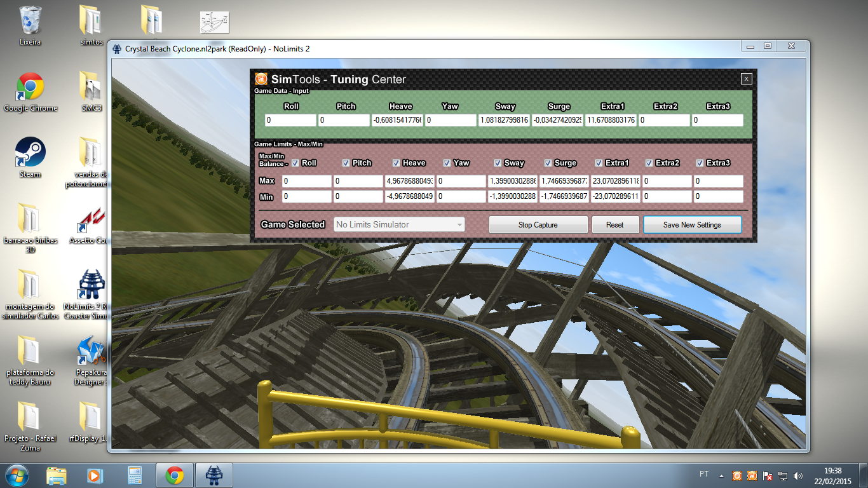Screen dimensions: 868x488
Task: Click the Extra1 game data input field
Action: [x=611, y=120]
